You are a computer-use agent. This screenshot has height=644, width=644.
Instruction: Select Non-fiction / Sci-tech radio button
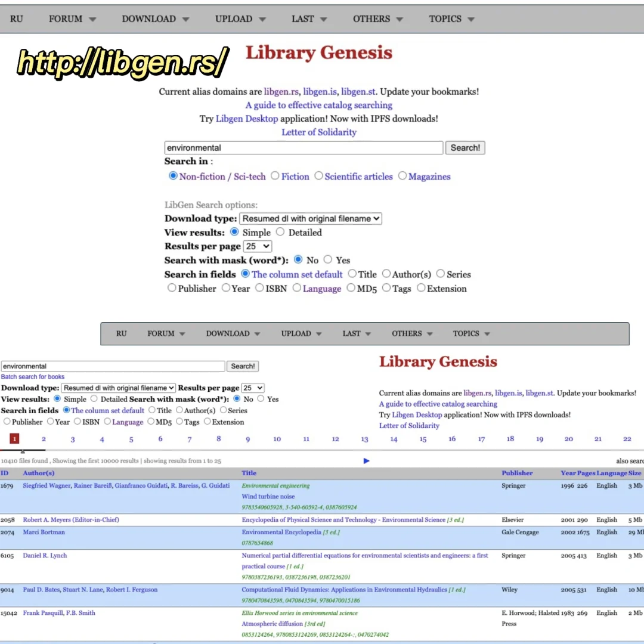click(x=173, y=176)
